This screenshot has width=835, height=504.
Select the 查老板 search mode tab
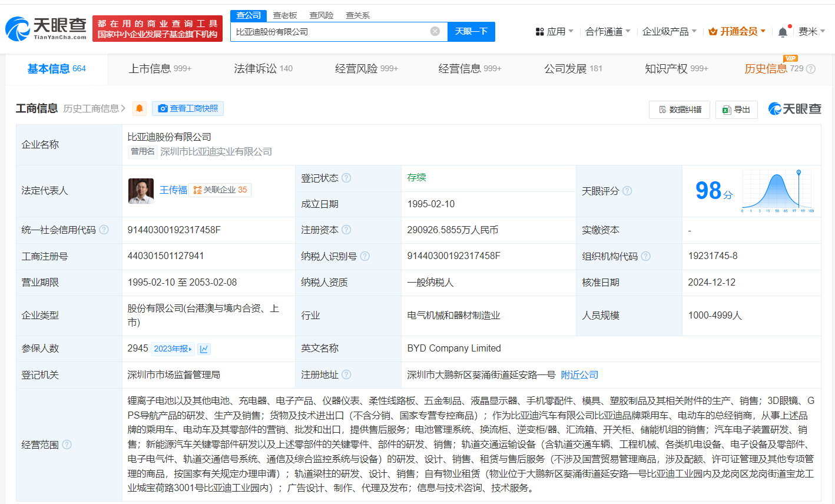(285, 15)
